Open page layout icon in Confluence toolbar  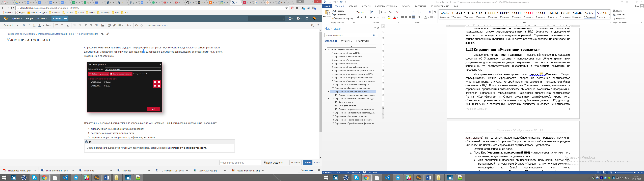103,25
